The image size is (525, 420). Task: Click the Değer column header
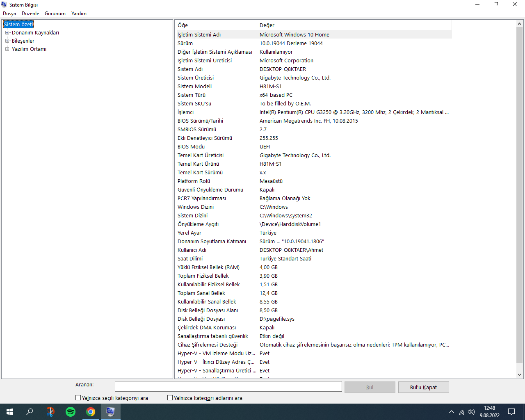point(354,25)
